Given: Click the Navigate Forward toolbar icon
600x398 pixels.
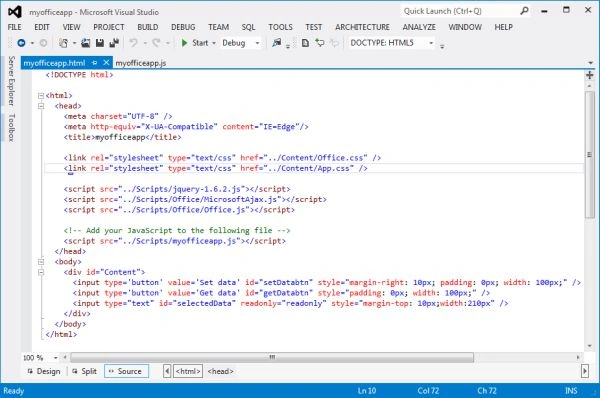Looking at the screenshot, I should [x=43, y=43].
